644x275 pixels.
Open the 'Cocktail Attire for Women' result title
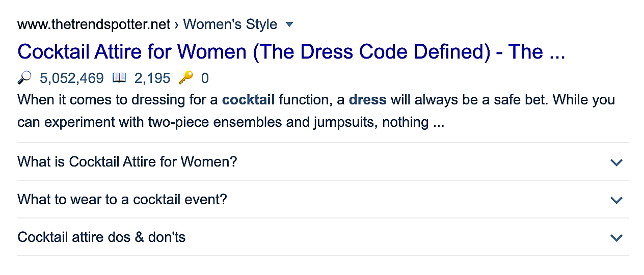[291, 52]
